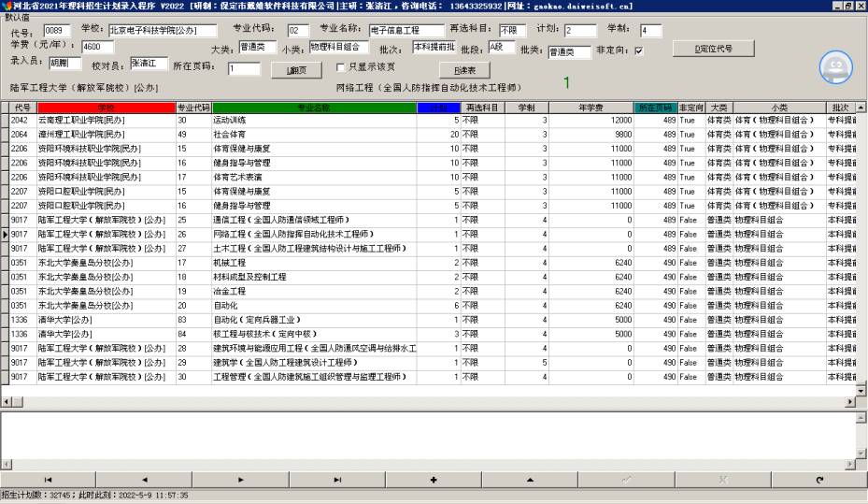Toggle the 非定向 checkbox
The height and width of the screenshot is (504, 868).
(639, 51)
